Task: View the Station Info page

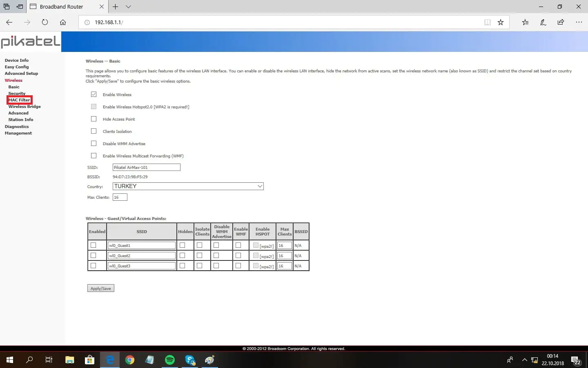Action: [21, 120]
